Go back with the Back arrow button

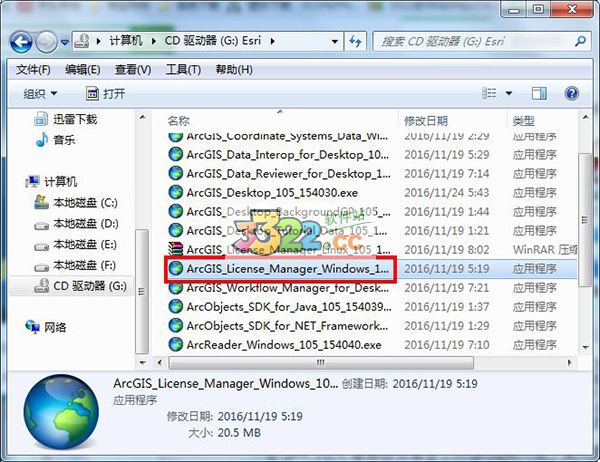(21, 42)
